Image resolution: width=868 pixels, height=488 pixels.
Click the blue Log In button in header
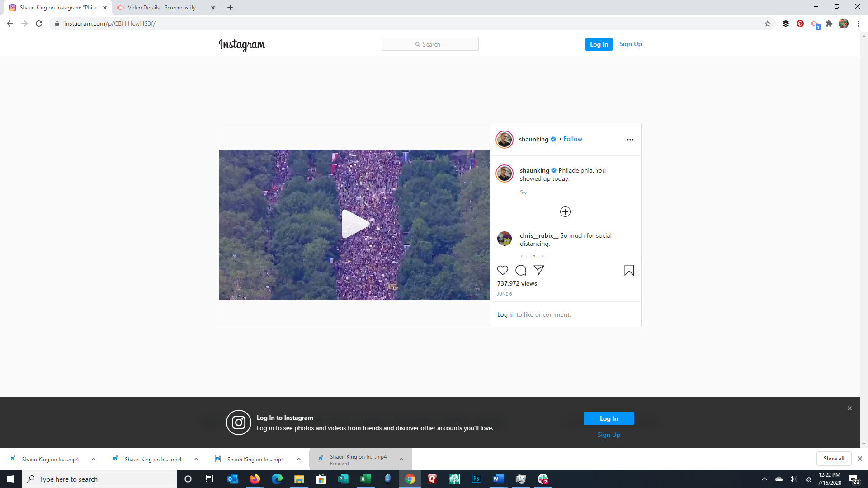click(599, 44)
